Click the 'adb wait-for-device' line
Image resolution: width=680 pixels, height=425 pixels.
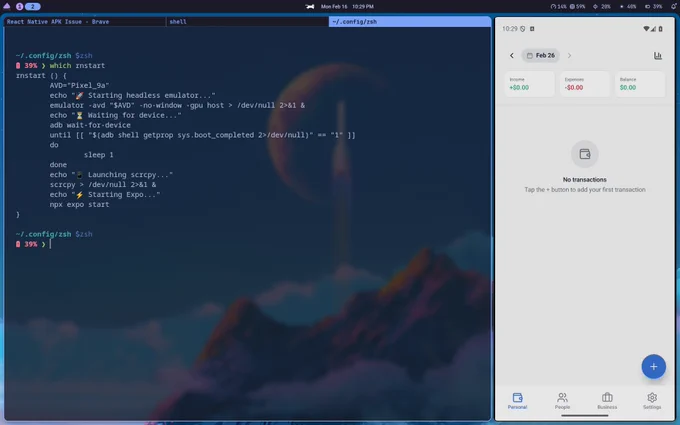(90, 125)
